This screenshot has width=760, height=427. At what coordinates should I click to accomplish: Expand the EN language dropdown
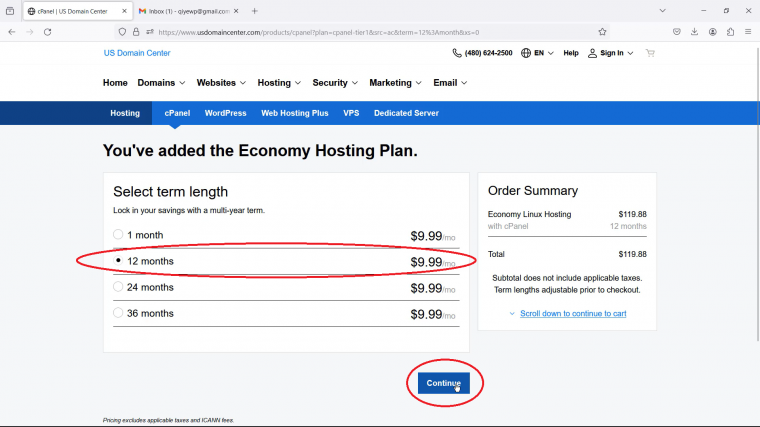point(551,53)
